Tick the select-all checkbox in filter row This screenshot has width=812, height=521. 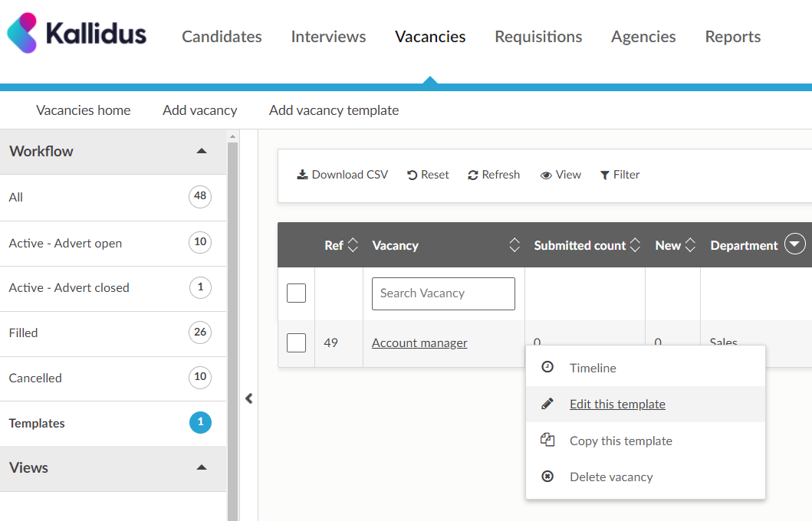click(x=296, y=293)
